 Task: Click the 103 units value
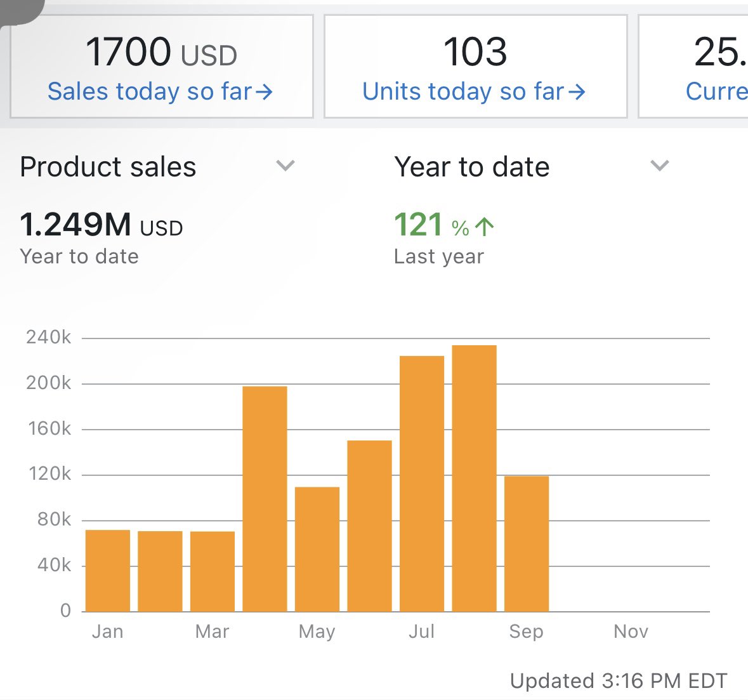(x=475, y=51)
